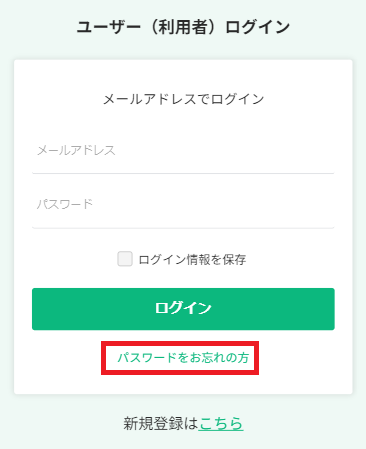Click the メールアドレス input field
Viewport: 366px width, 449px height.
pos(183,151)
